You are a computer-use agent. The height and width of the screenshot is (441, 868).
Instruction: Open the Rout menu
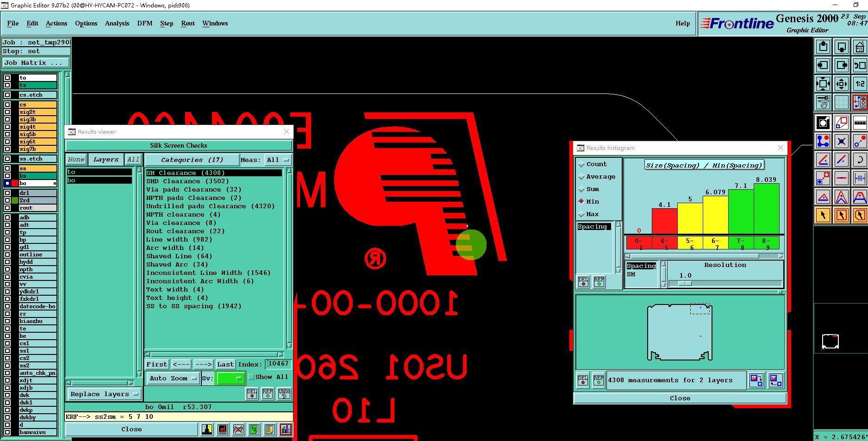pos(188,24)
